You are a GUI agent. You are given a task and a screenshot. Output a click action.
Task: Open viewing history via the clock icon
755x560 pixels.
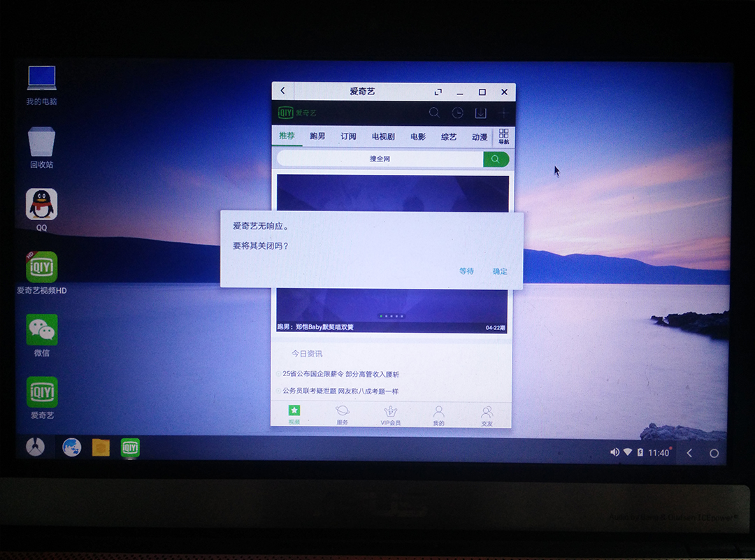coord(459,113)
